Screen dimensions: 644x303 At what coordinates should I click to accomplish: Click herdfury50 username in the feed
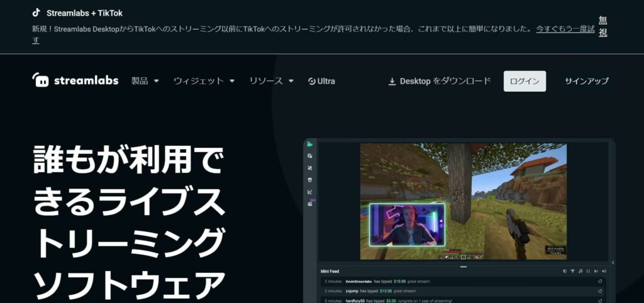click(355, 301)
